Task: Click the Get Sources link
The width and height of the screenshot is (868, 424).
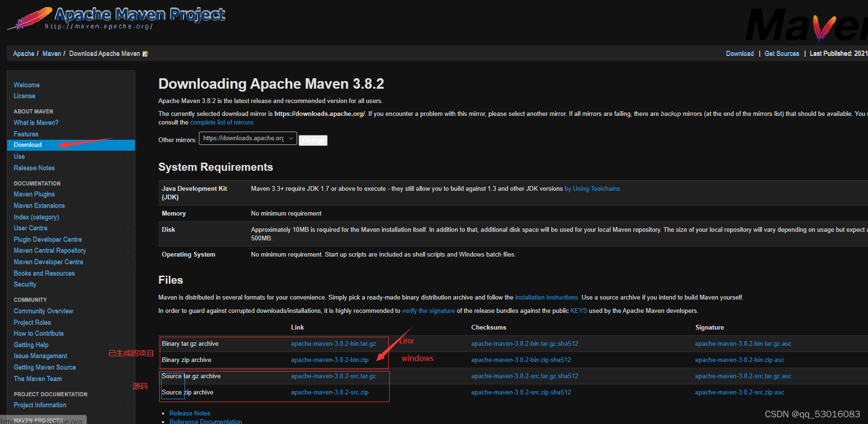Action: tap(782, 53)
